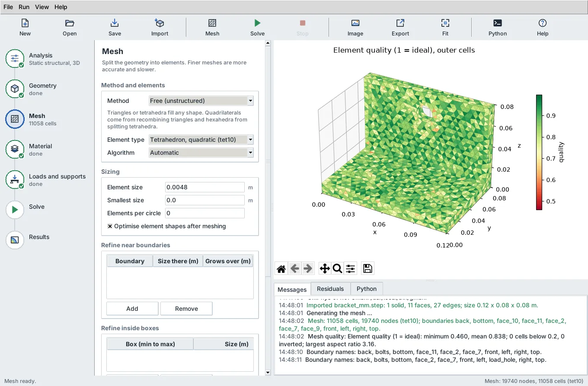The width and height of the screenshot is (588, 386).
Task: Reset plot view with the home icon
Action: (281, 268)
